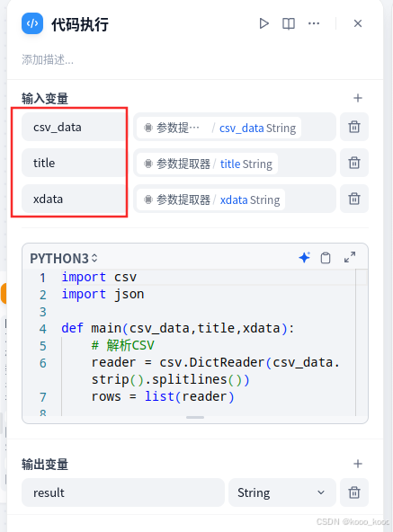Open the help docs book icon
Viewport: 393px width, 532px height.
tap(289, 23)
